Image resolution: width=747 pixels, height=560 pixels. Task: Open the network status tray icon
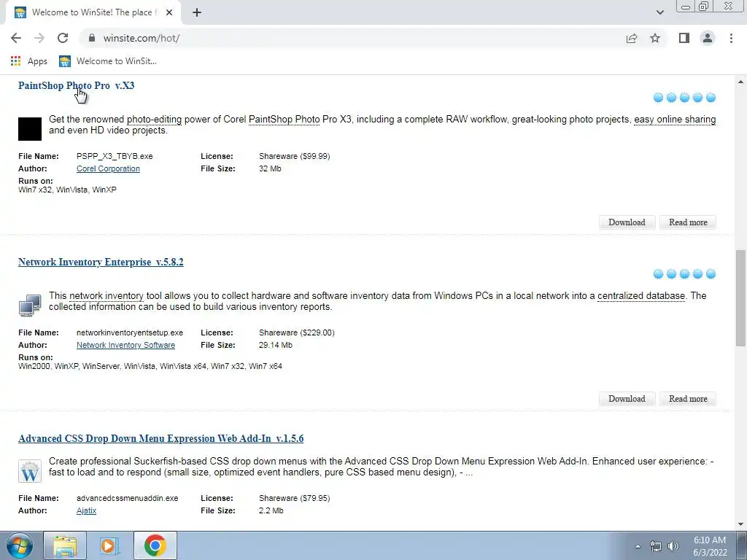tap(656, 546)
